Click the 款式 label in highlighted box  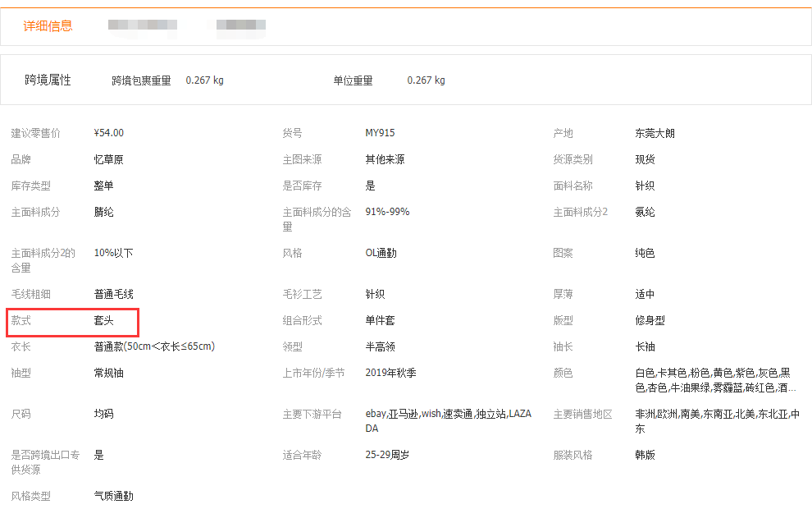(21, 320)
